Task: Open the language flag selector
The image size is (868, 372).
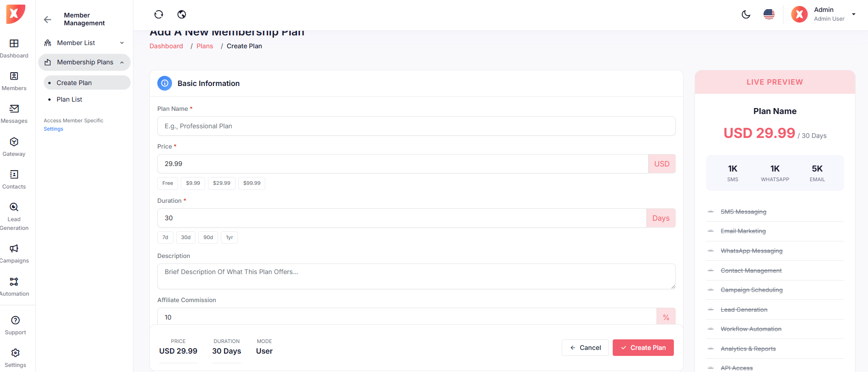Action: [769, 15]
